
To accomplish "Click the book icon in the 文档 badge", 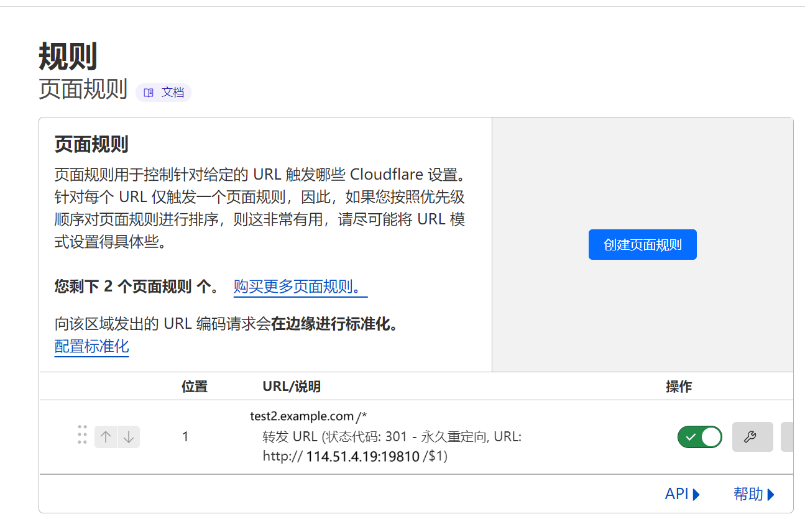I will tap(149, 93).
